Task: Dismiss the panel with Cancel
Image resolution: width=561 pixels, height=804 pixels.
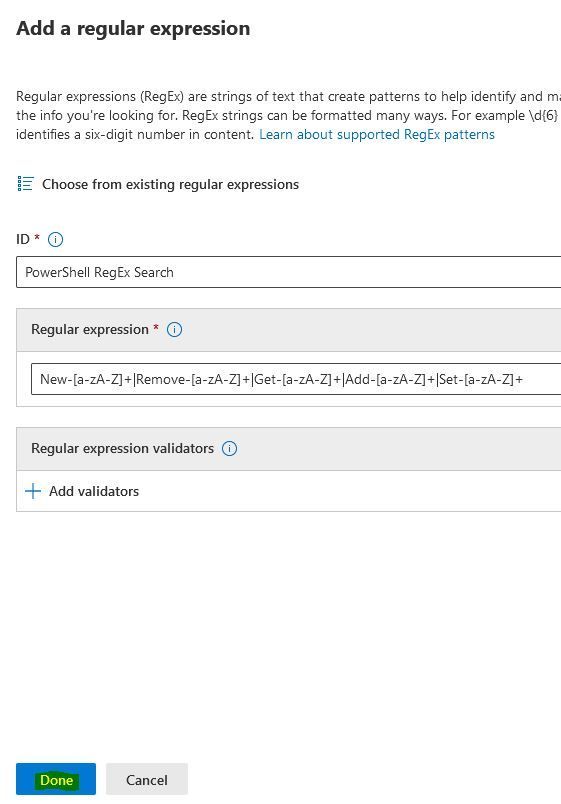Action: pos(147,779)
